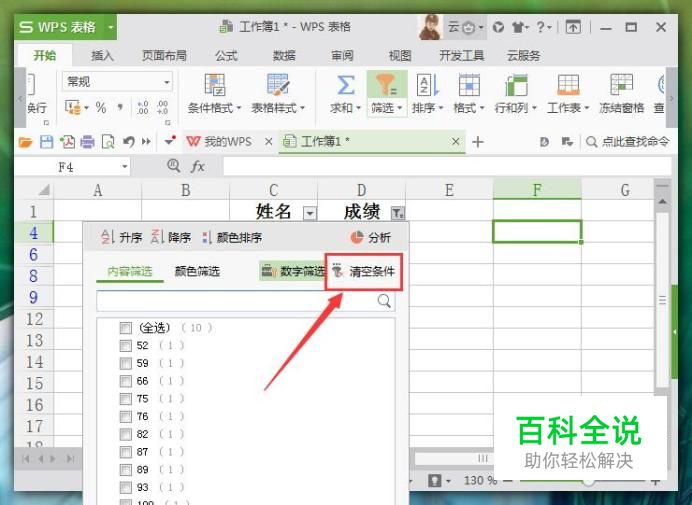Viewport: 692px width, 505px height.
Task: Click the user avatar picture
Action: coord(430,27)
